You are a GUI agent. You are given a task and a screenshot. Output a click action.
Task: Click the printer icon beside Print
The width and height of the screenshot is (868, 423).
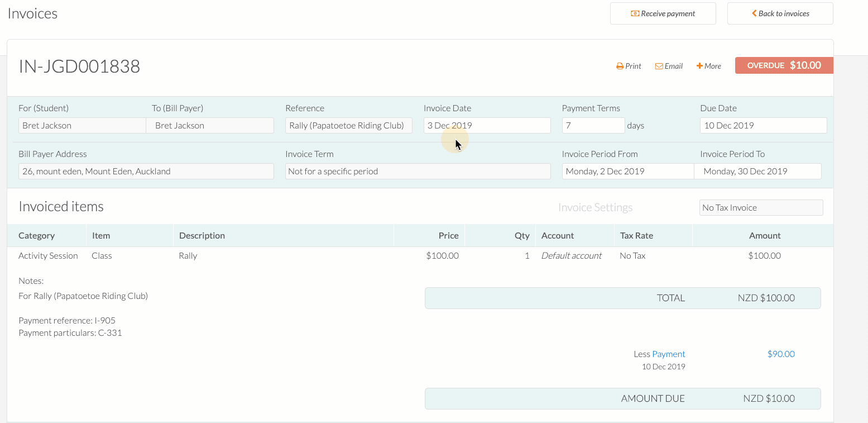click(x=620, y=66)
